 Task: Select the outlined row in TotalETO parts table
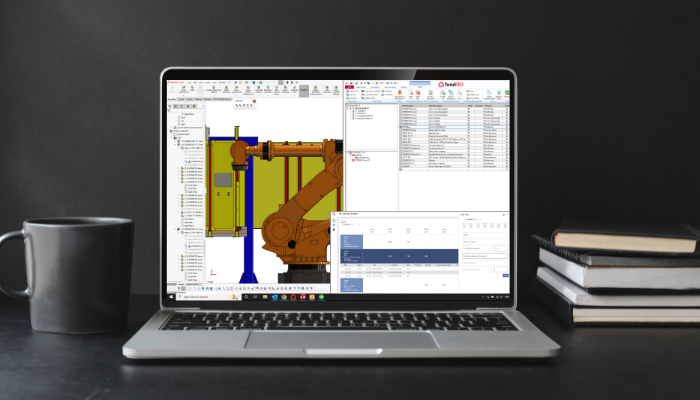[455, 127]
